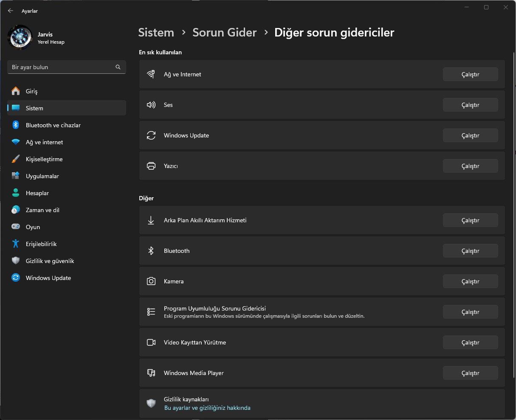
Task: Click the Program Uyumluluğu list icon
Action: 151,312
